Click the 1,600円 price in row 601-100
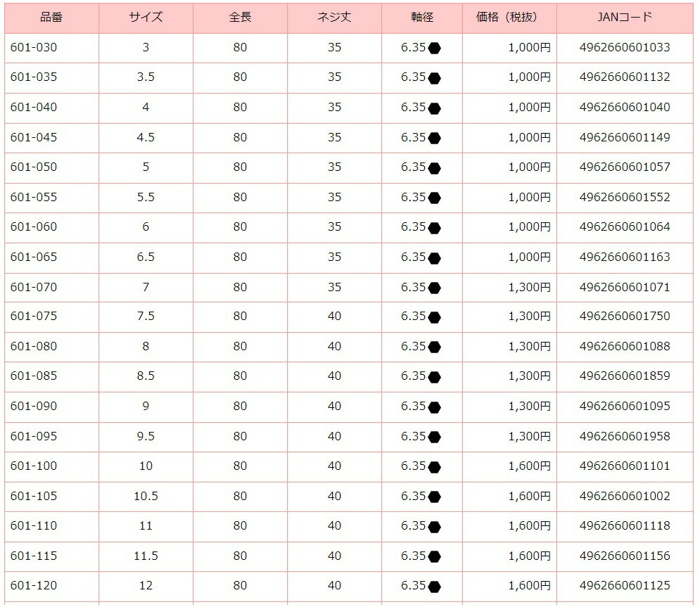This screenshot has width=700, height=607. coord(530,466)
